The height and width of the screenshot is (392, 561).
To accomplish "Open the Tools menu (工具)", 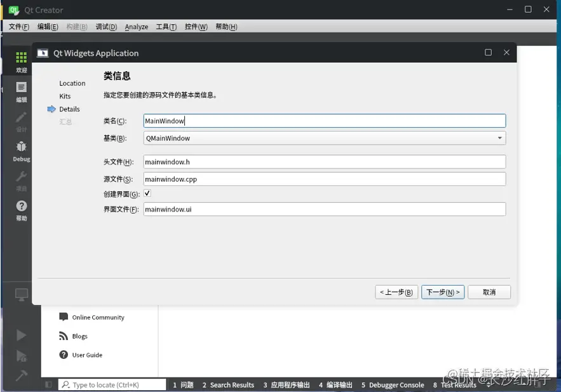I will click(x=166, y=27).
